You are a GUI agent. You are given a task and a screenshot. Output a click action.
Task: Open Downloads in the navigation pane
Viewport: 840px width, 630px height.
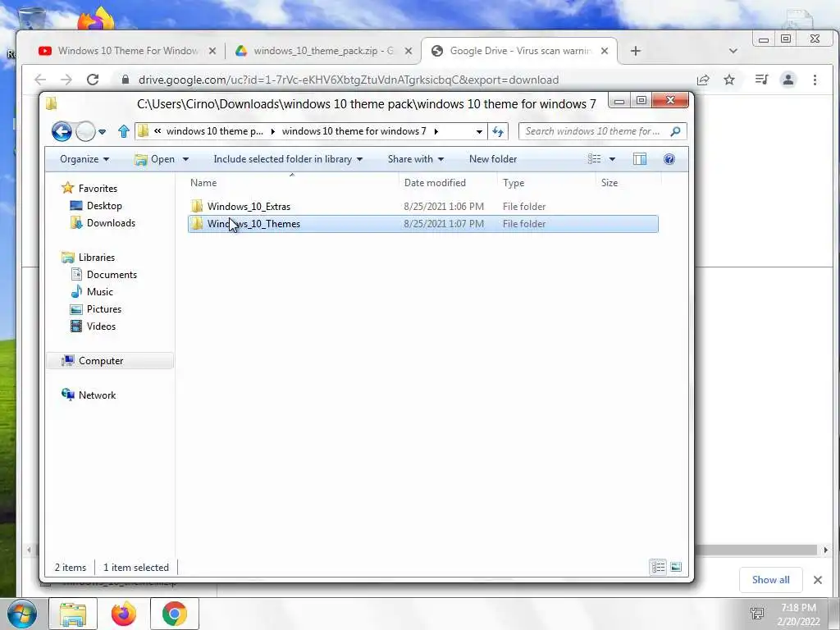point(103,223)
